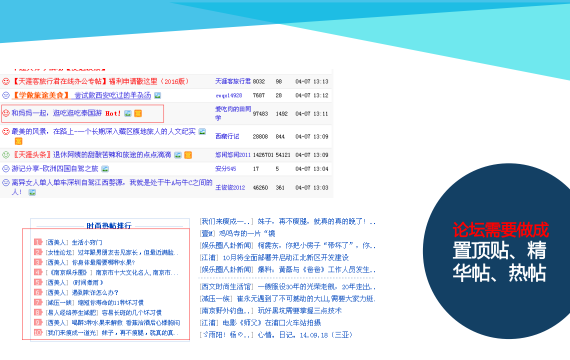Open the 学做旅途美食 tag link

point(41,95)
